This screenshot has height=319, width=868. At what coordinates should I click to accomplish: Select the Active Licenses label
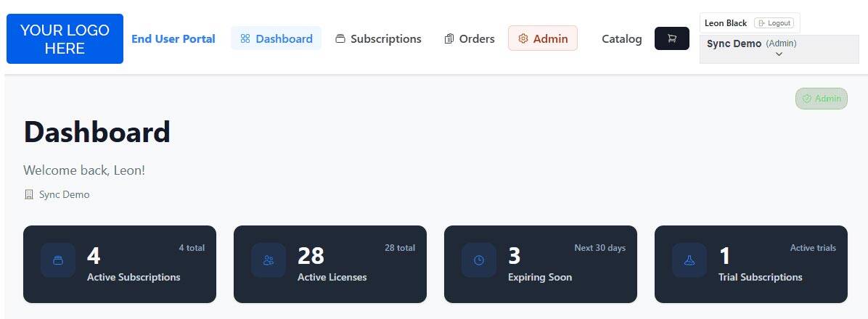332,277
